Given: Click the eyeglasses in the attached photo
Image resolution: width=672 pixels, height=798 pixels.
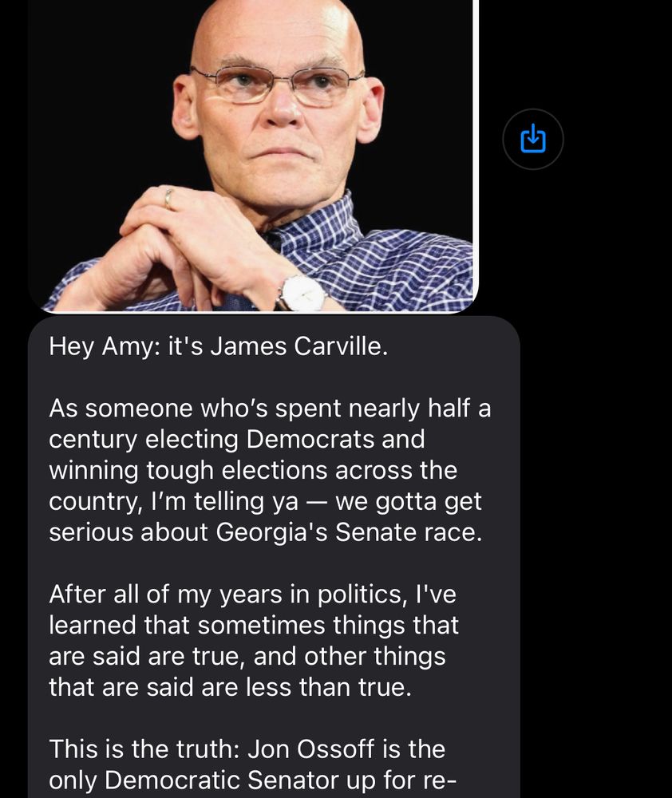Looking at the screenshot, I should pos(276,84).
